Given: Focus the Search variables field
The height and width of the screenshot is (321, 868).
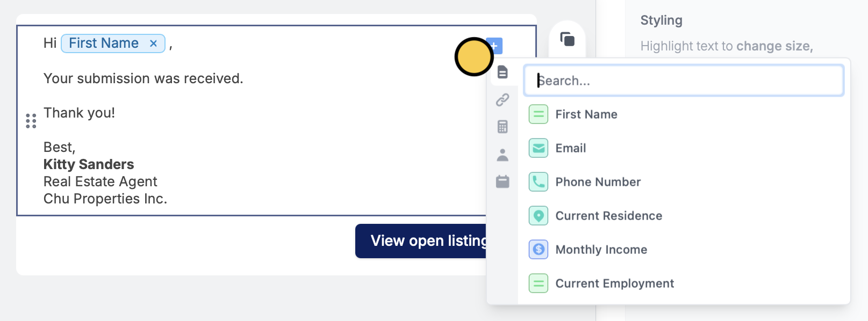Looking at the screenshot, I should point(684,81).
